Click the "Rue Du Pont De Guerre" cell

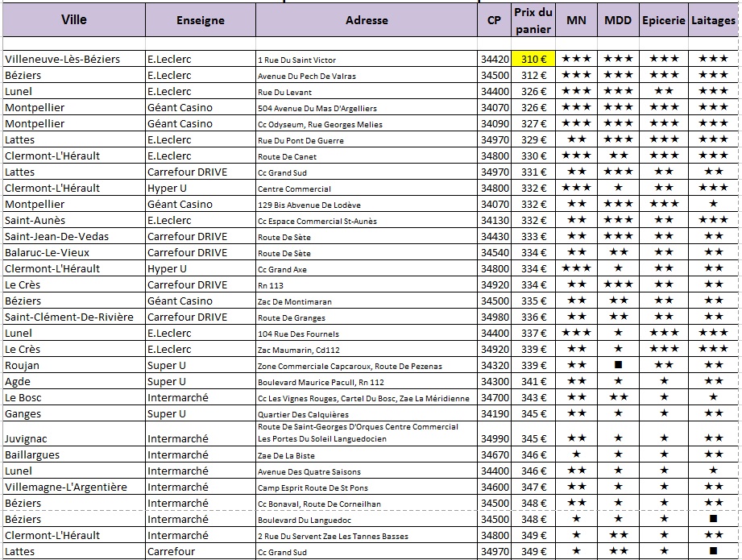[x=367, y=139]
